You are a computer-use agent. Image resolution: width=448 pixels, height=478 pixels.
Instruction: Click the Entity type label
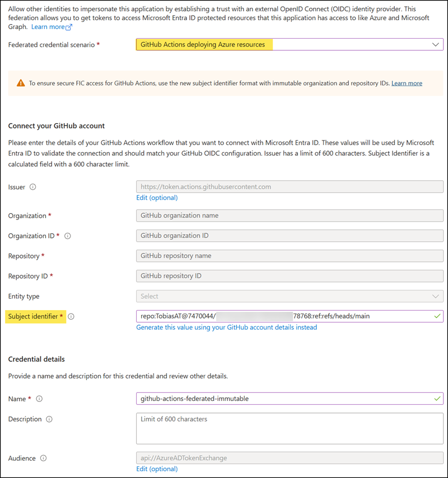[24, 296]
